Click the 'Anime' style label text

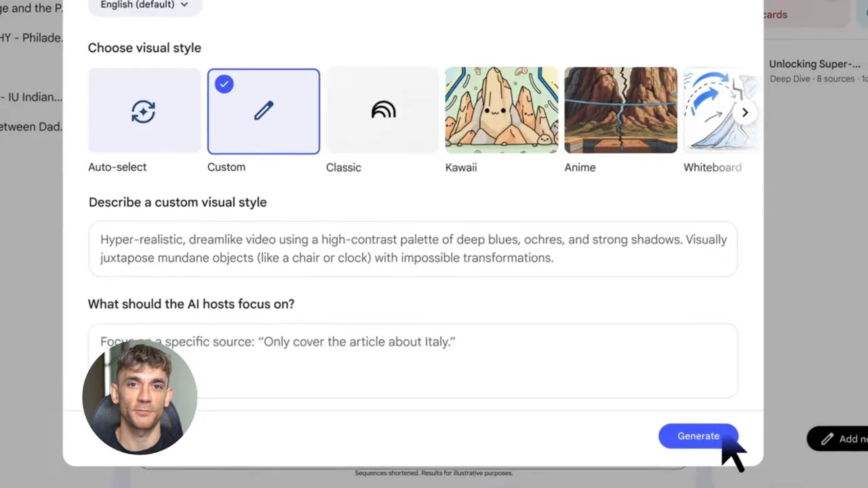pos(580,167)
